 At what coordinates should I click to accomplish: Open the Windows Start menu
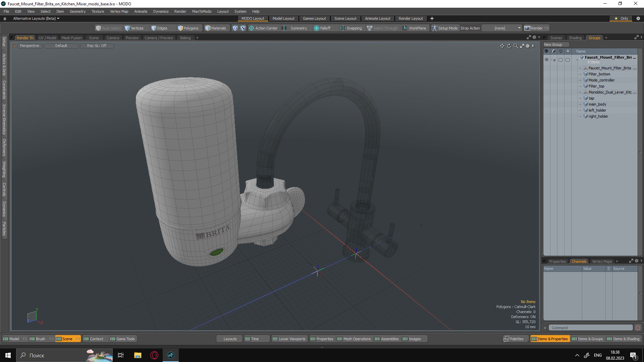coord(8,355)
